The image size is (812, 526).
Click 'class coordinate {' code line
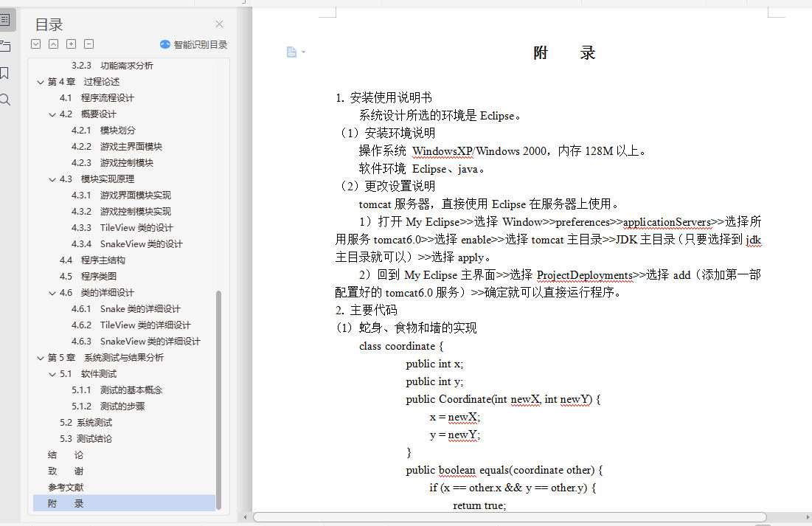click(401, 346)
